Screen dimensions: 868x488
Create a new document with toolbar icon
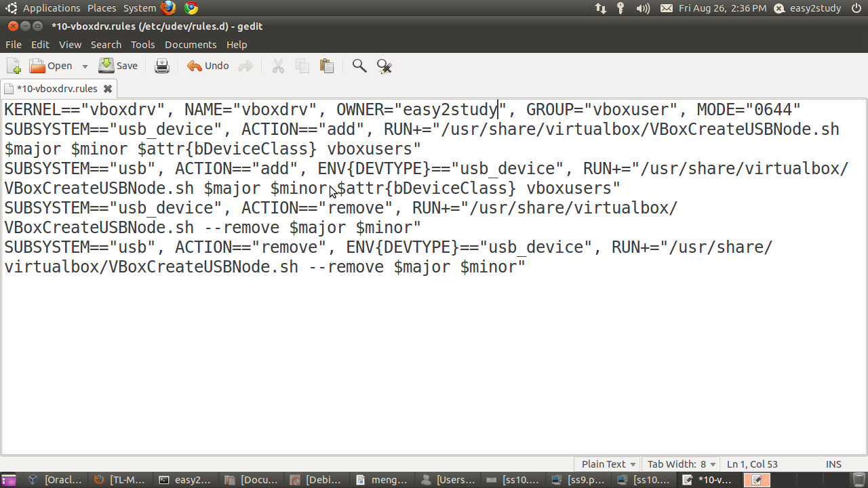[x=14, y=66]
